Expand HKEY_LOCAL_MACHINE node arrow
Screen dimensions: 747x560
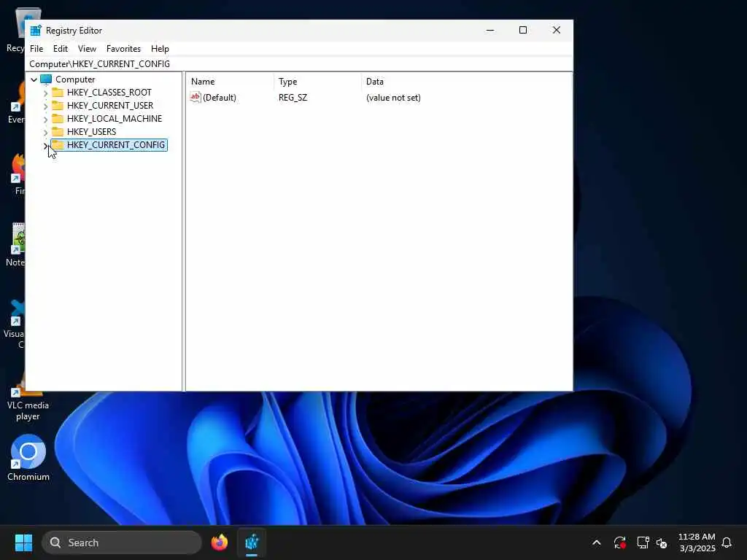(45, 119)
